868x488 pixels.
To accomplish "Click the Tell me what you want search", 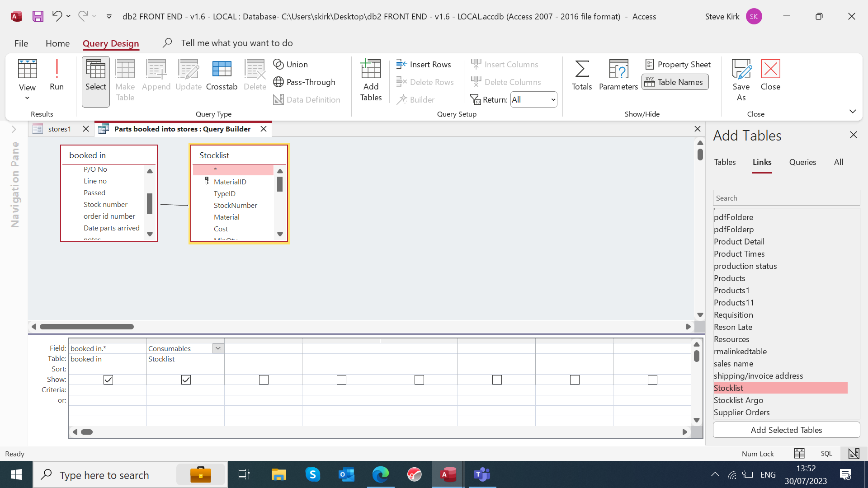I will pyautogui.click(x=237, y=43).
